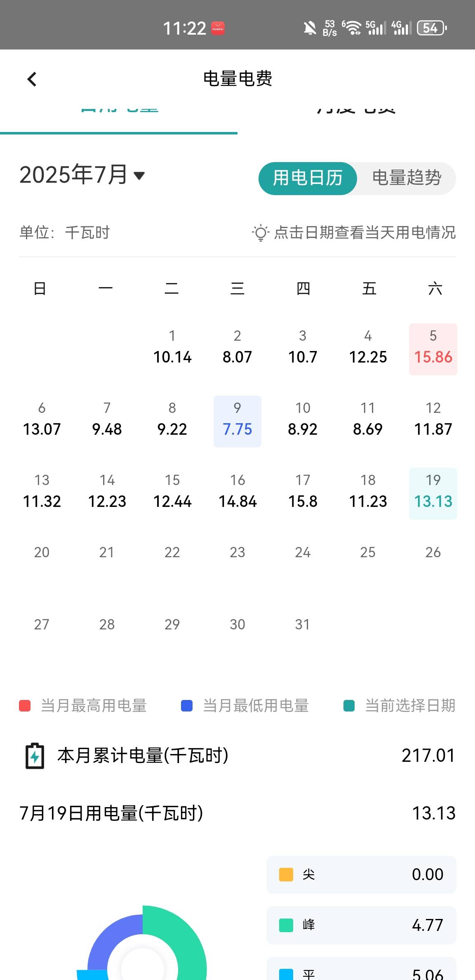Tap the 电量电费 page title
This screenshot has height=980, width=475.
[x=237, y=79]
